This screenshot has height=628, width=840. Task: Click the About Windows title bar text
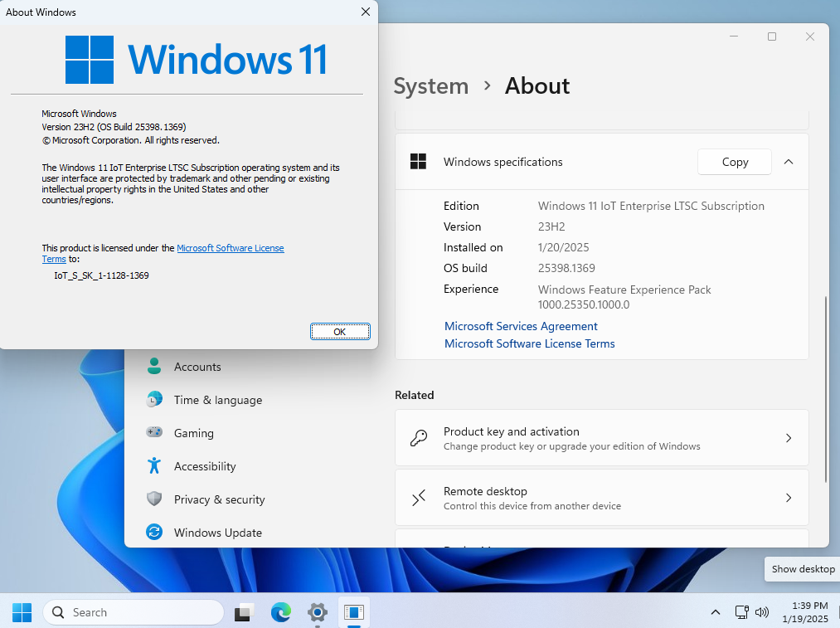[41, 12]
